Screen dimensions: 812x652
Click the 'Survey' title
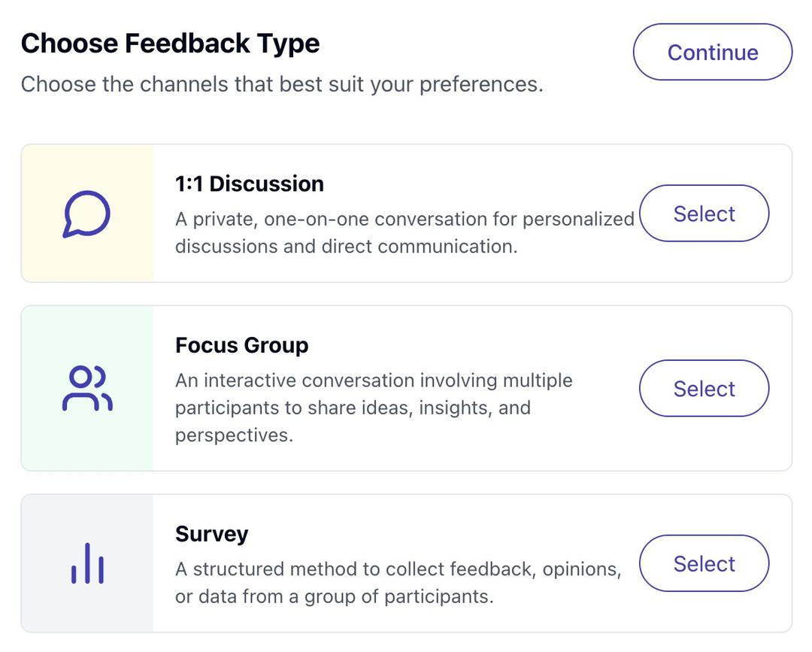pos(212,534)
